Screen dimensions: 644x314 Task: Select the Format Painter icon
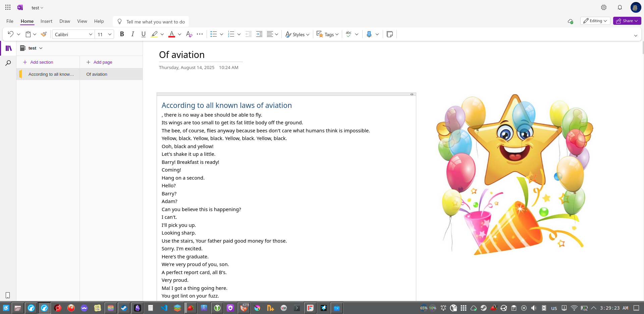(x=44, y=34)
